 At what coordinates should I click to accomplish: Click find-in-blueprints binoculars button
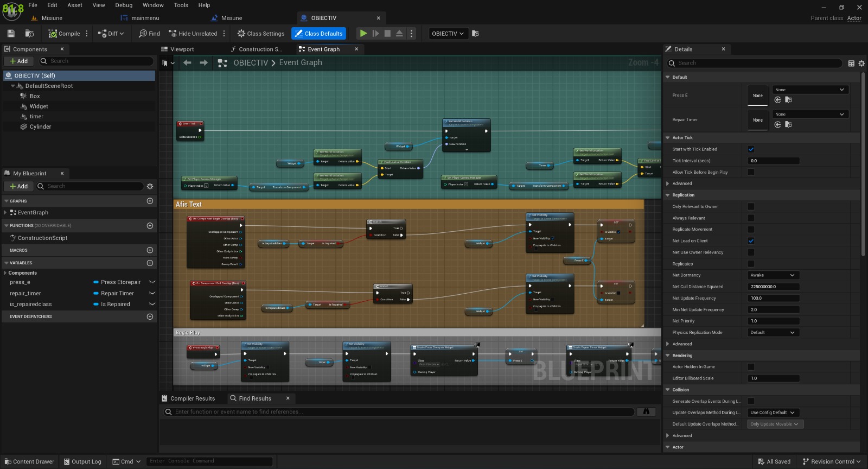(646, 412)
